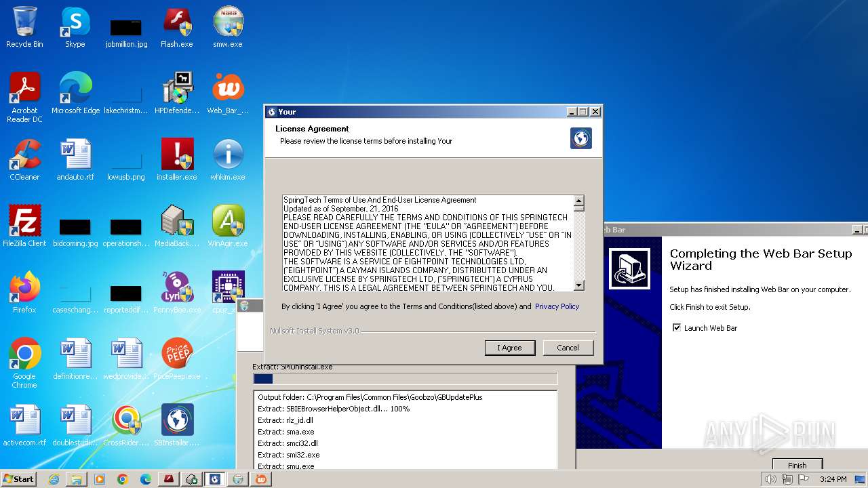This screenshot has height=488, width=868.
Task: Select the HPDefender desktop icon
Action: pyautogui.click(x=177, y=94)
